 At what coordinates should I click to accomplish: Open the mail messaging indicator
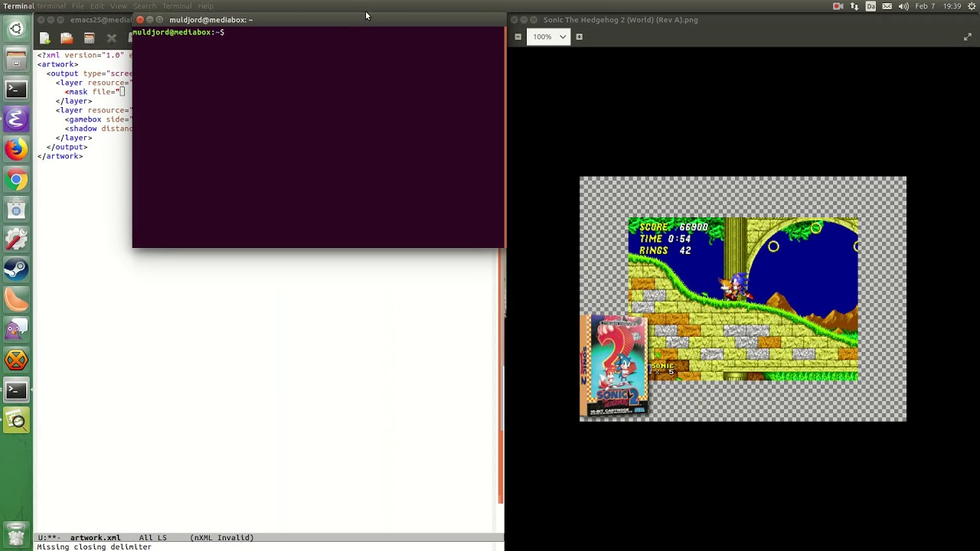pos(887,6)
